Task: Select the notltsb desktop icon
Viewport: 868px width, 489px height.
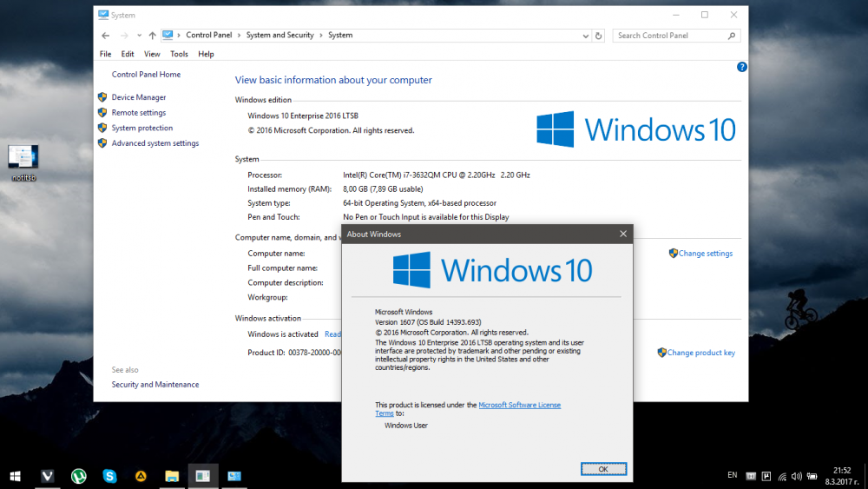Action: [23, 162]
